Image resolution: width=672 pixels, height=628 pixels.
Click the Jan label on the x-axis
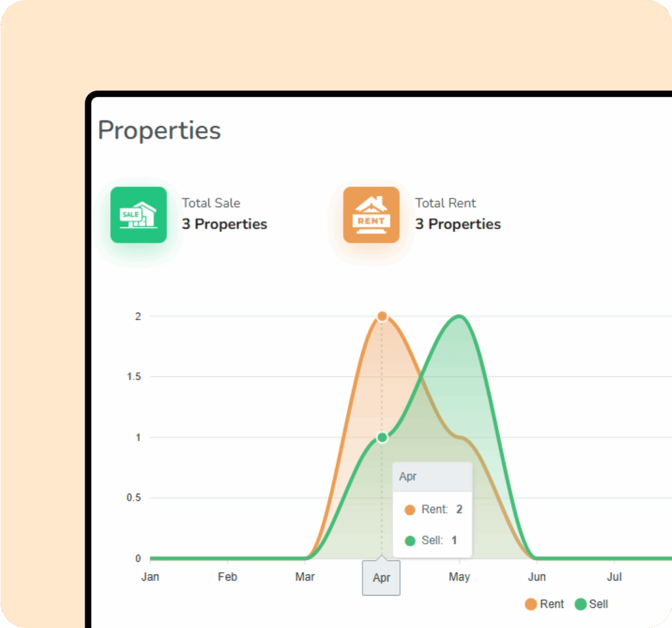pos(150,577)
